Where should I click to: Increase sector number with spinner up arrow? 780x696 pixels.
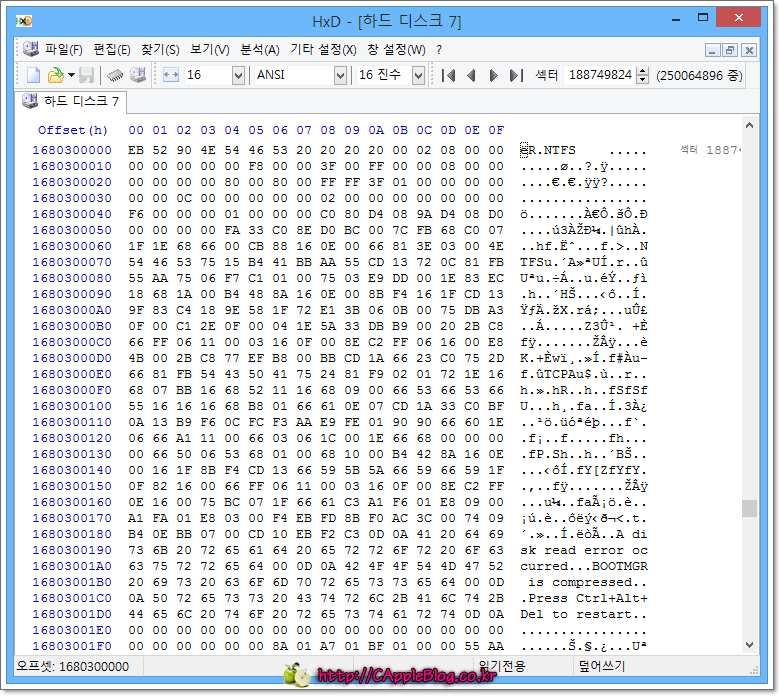pyautogui.click(x=643, y=71)
